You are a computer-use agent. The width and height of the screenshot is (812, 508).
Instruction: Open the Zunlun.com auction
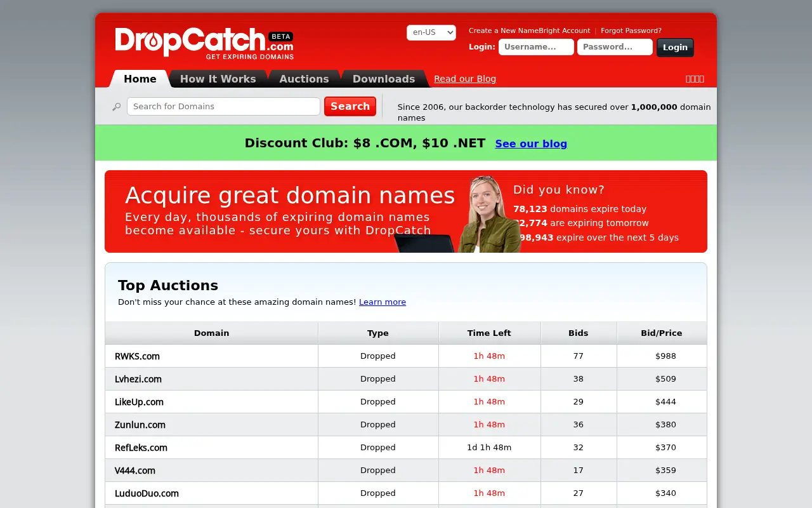(x=140, y=425)
